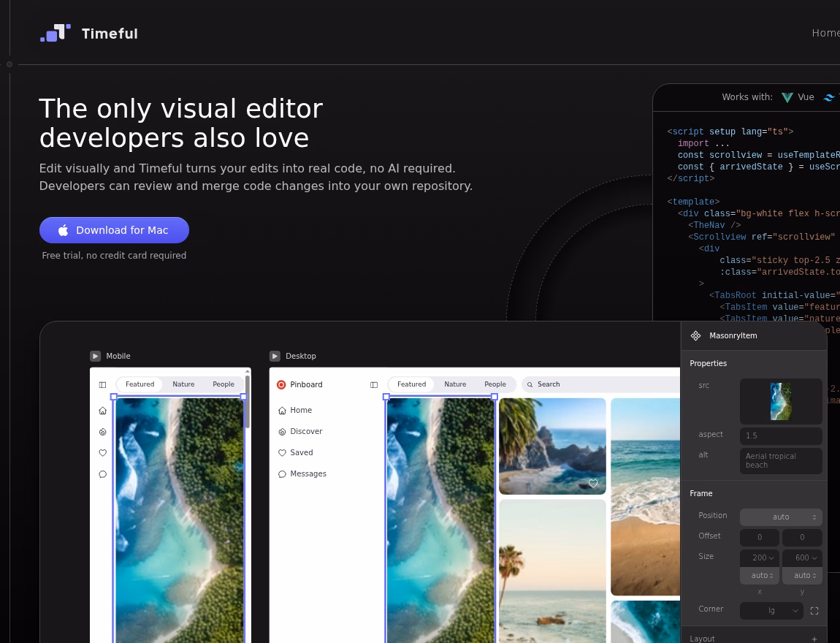Click the heart icon on the rocky coast photo
Image resolution: width=840 pixels, height=643 pixels.
coord(593,483)
